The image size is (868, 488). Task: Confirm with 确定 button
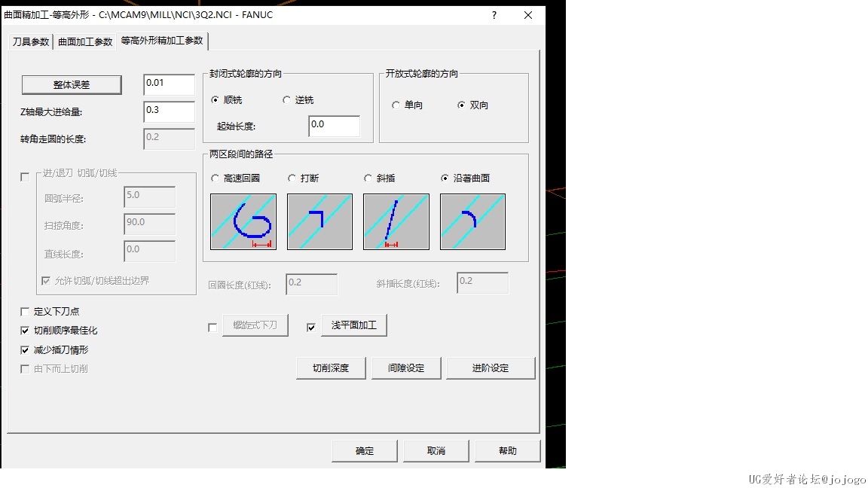click(x=364, y=451)
